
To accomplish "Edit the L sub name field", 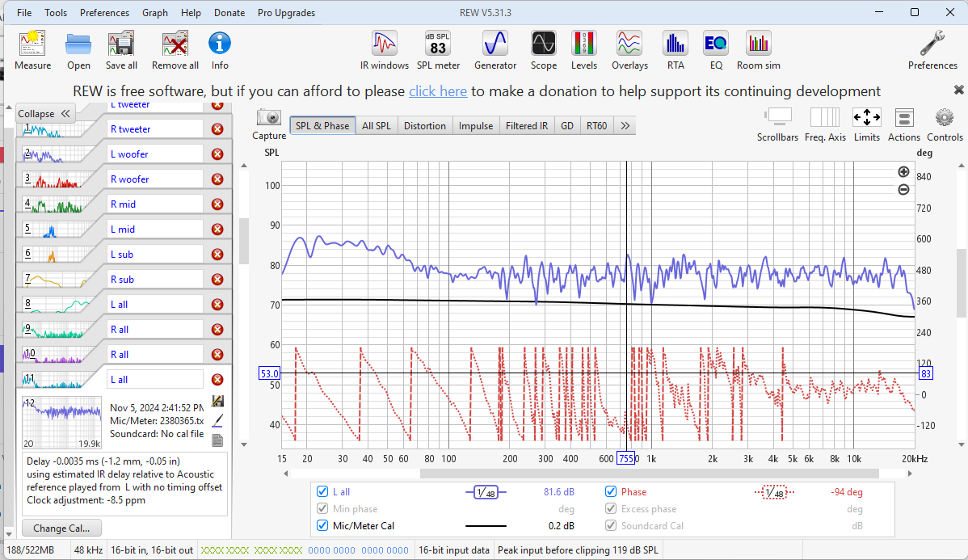I will tap(155, 255).
